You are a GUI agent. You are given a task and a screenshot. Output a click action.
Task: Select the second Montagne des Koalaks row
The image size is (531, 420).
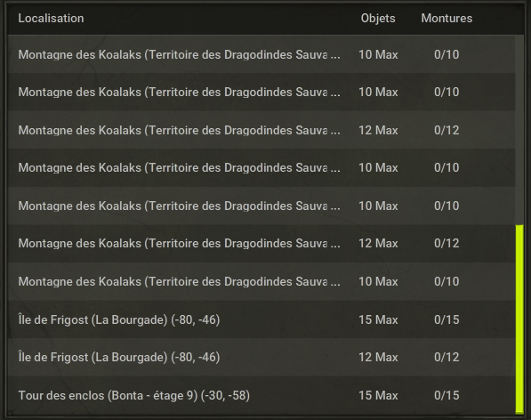[x=261, y=92]
